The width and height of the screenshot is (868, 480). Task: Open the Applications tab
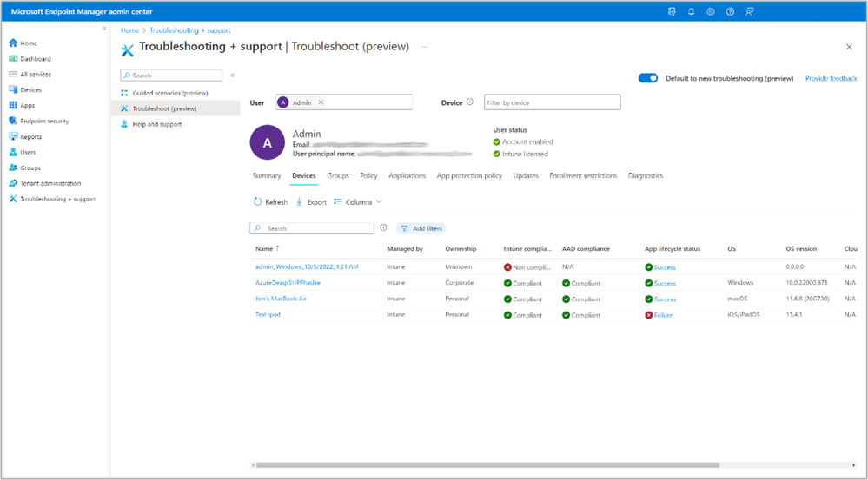coord(407,176)
